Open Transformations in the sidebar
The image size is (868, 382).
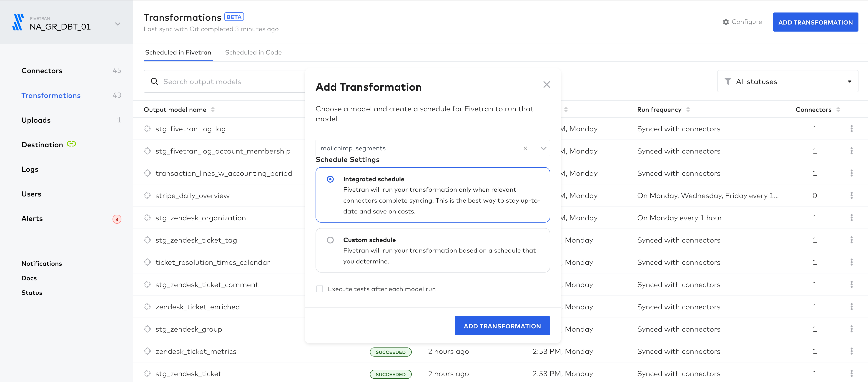pyautogui.click(x=51, y=96)
